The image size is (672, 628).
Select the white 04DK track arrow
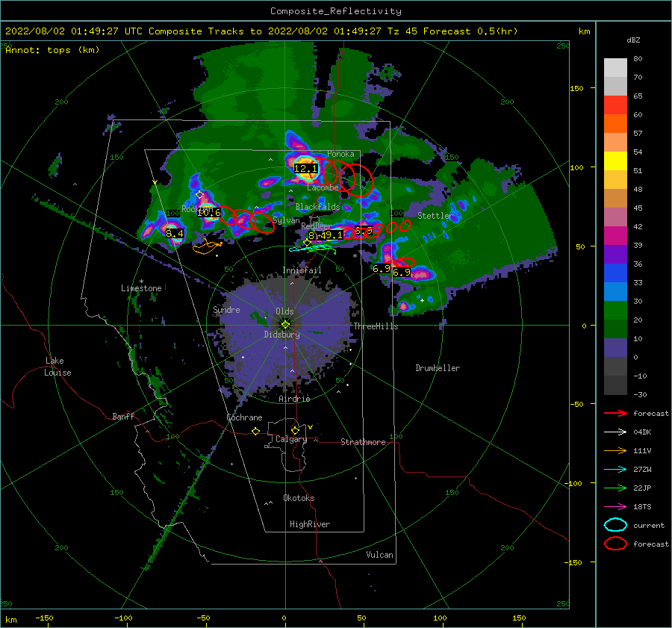click(615, 432)
